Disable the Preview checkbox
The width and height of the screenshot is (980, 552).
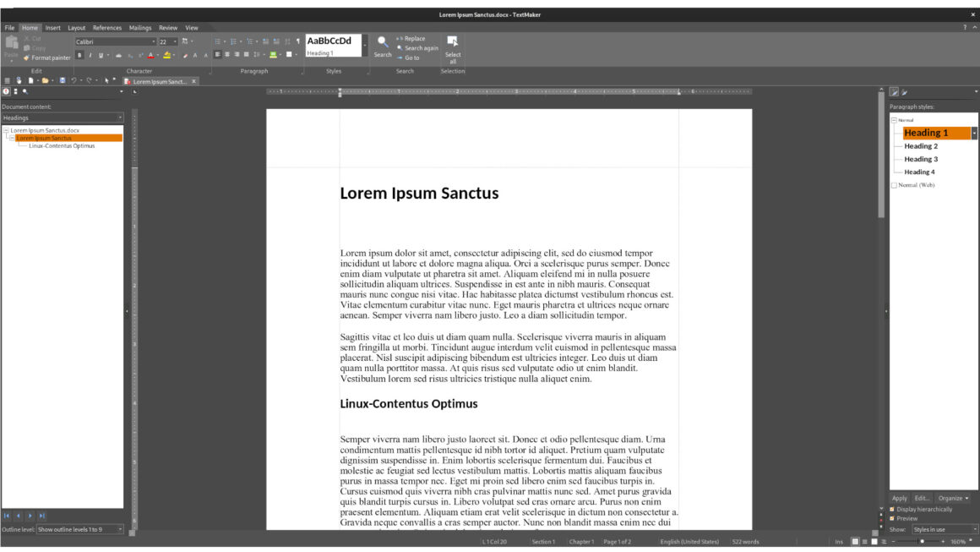[x=892, y=518]
